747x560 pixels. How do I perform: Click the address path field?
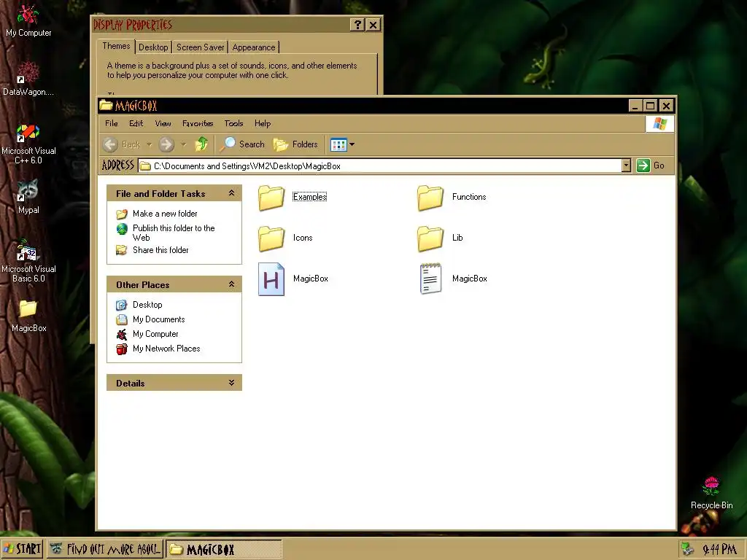point(379,166)
